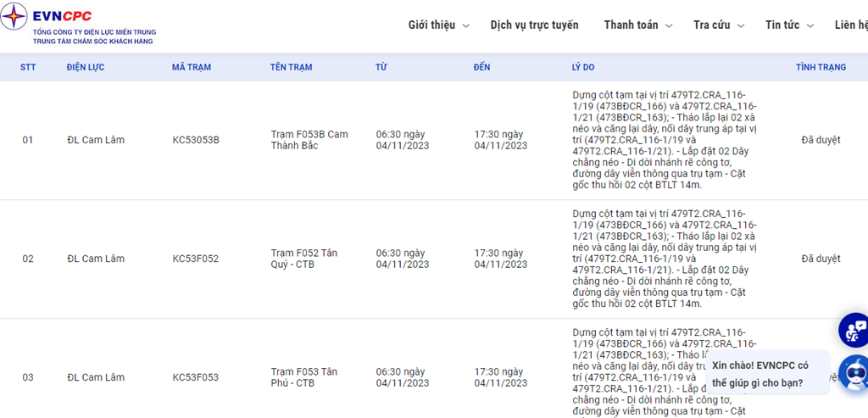This screenshot has height=418, width=868.
Task: Click the TÌNH TRẠNG column header
Action: 821,68
